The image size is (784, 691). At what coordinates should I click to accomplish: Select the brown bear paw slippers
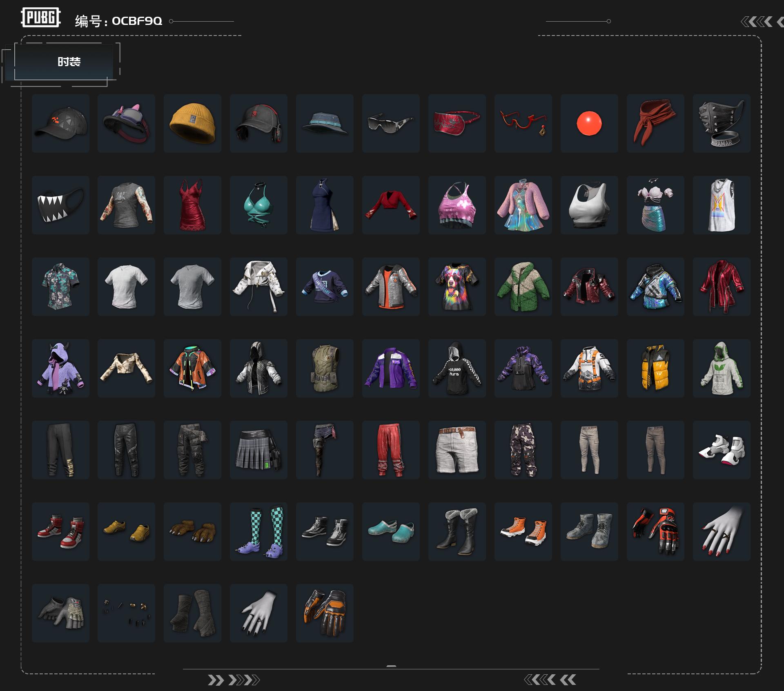tap(192, 531)
